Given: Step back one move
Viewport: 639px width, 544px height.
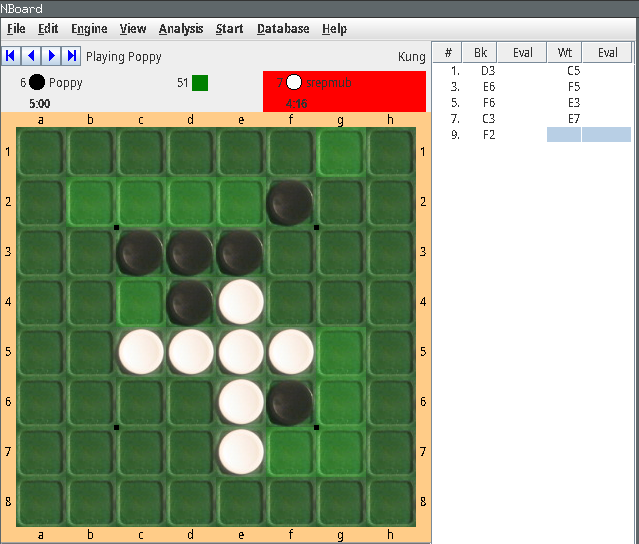Looking at the screenshot, I should pos(31,56).
